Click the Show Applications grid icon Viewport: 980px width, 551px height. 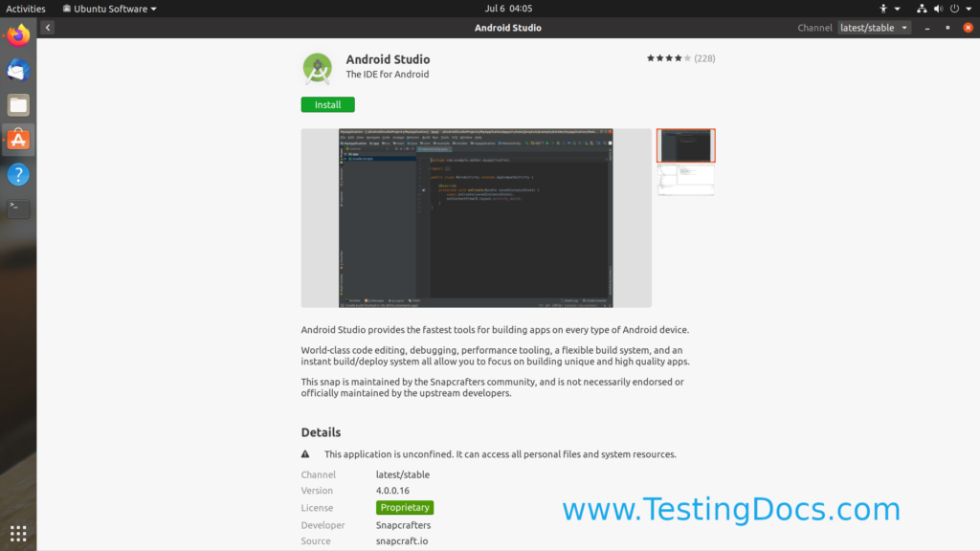[17, 533]
